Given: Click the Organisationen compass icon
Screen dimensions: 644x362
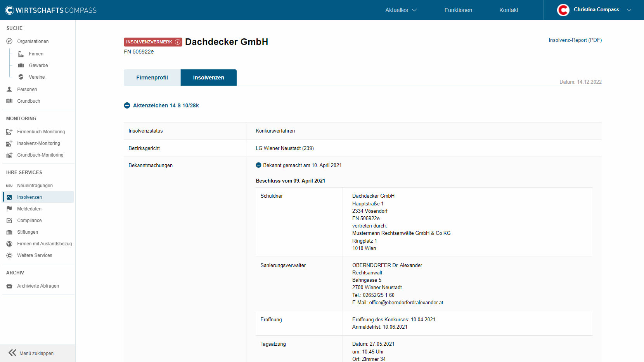Looking at the screenshot, I should point(9,41).
